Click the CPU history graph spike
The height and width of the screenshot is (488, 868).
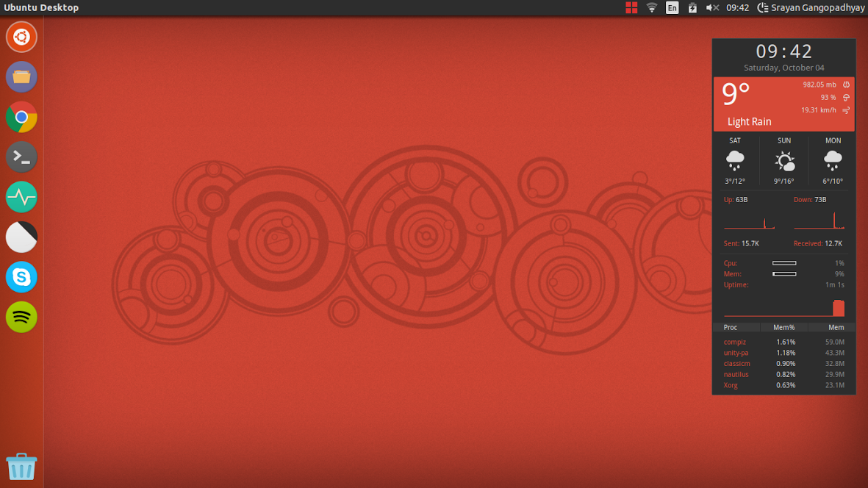(x=839, y=308)
